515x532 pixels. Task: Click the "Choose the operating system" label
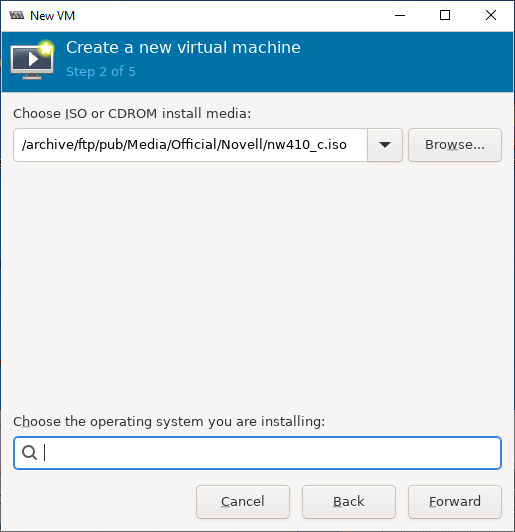169,422
